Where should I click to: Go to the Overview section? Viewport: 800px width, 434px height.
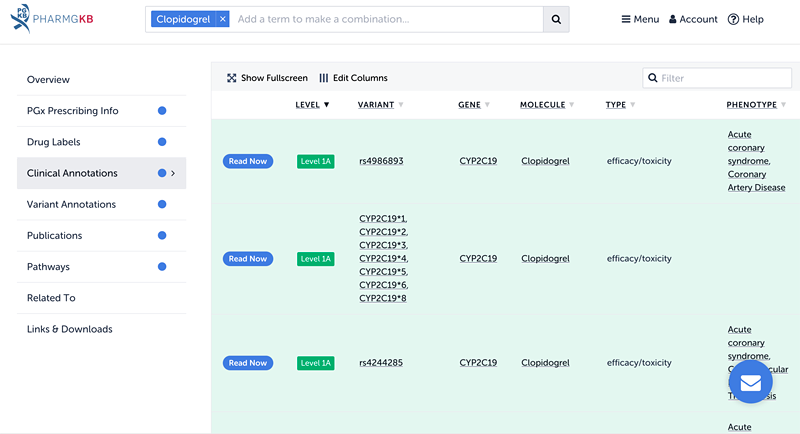[102, 80]
